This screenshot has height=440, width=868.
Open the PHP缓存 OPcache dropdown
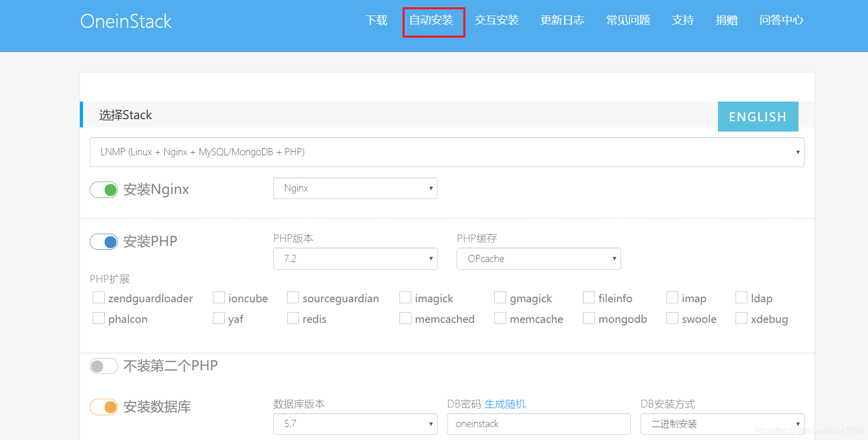(x=539, y=258)
